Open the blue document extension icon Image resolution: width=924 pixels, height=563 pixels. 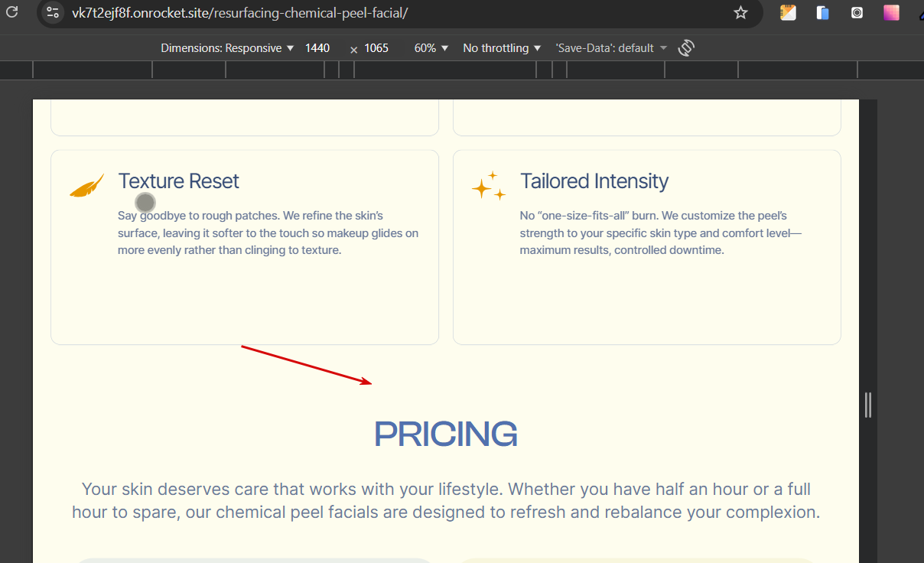click(823, 12)
